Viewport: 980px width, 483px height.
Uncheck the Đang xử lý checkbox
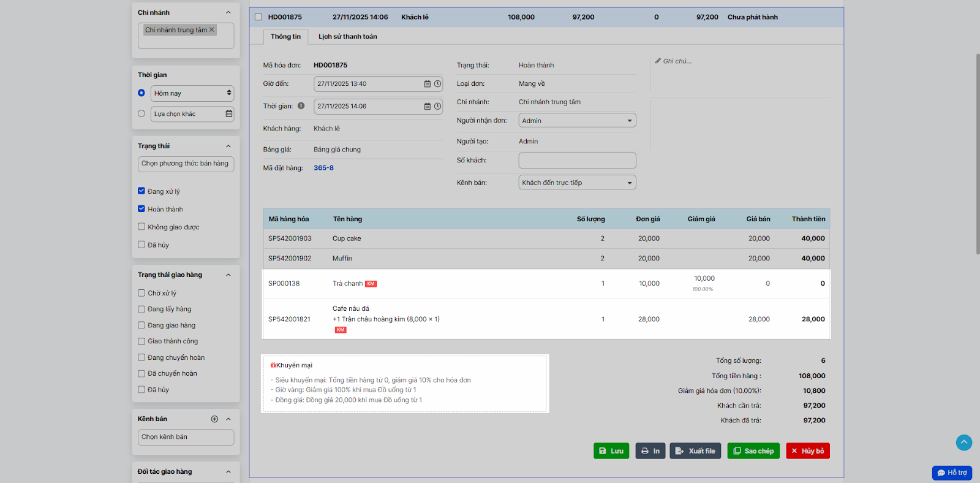(141, 191)
